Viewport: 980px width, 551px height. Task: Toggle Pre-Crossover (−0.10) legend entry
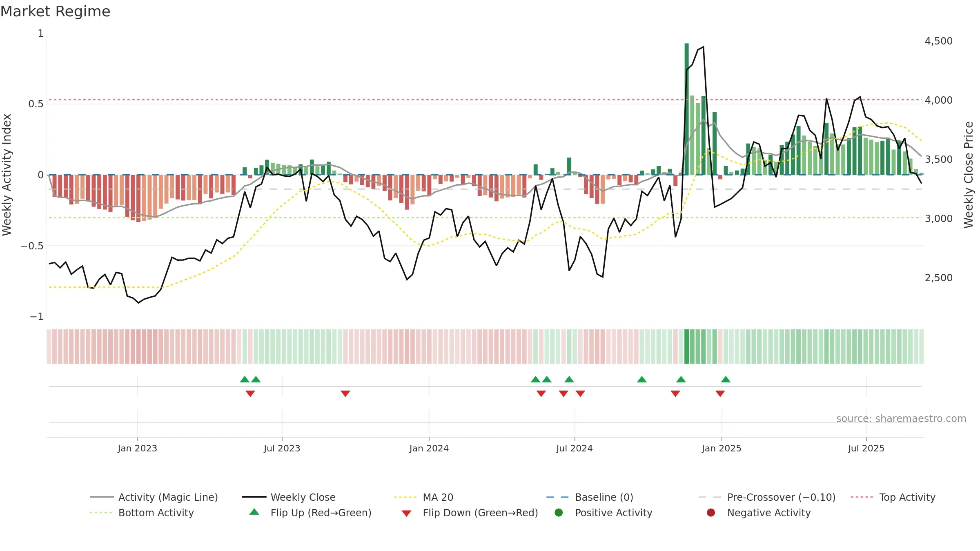767,497
